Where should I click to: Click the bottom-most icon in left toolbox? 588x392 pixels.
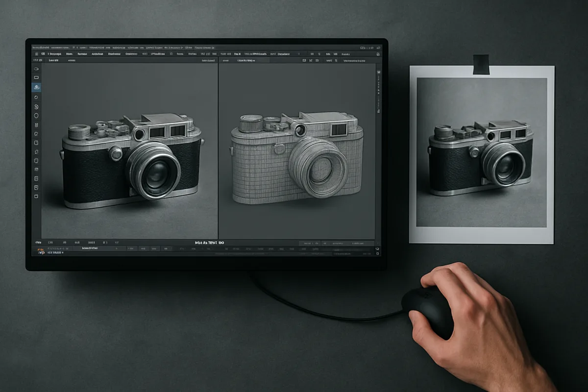click(x=36, y=196)
